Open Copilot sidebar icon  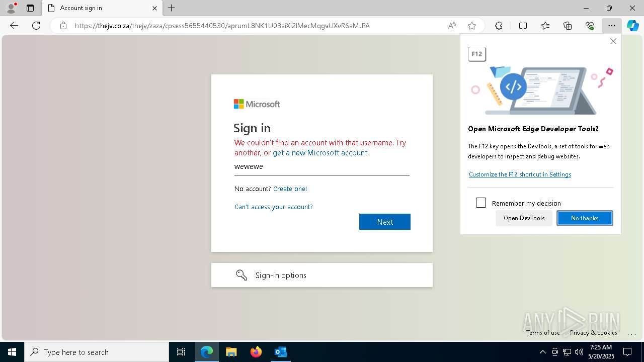point(632,26)
